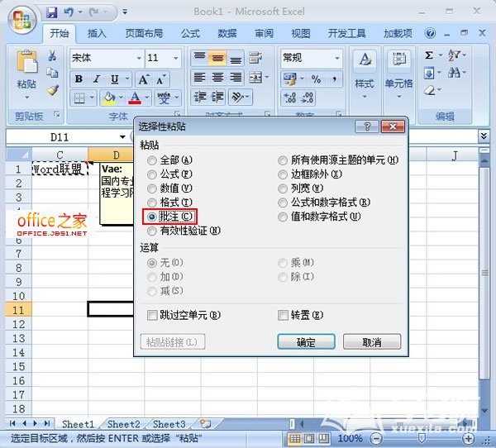Click the Copy icon

pos(52,73)
